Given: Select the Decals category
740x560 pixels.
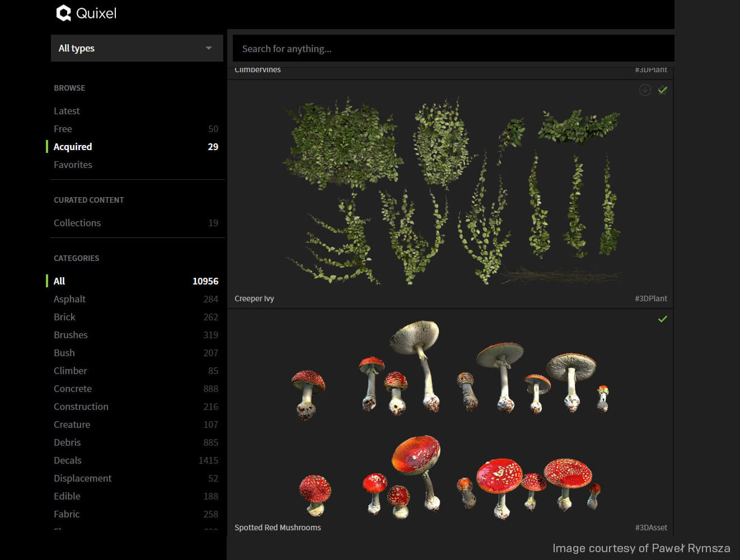Looking at the screenshot, I should (68, 460).
